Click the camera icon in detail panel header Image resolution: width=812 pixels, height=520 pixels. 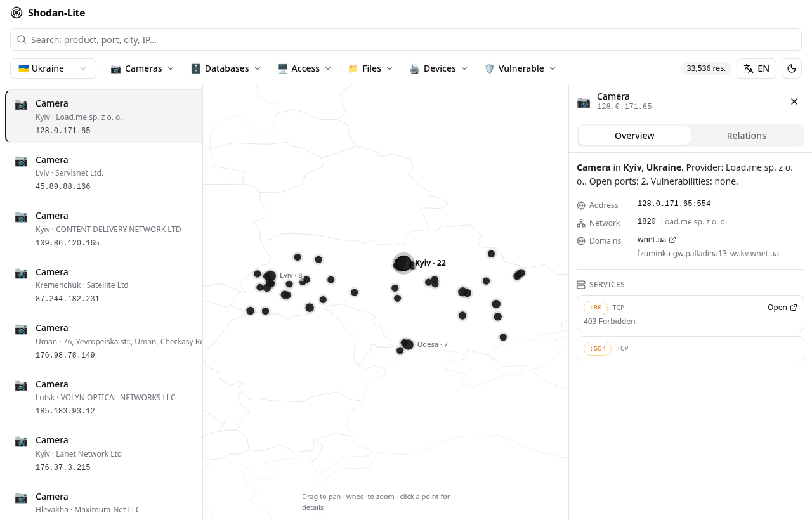[x=584, y=102]
